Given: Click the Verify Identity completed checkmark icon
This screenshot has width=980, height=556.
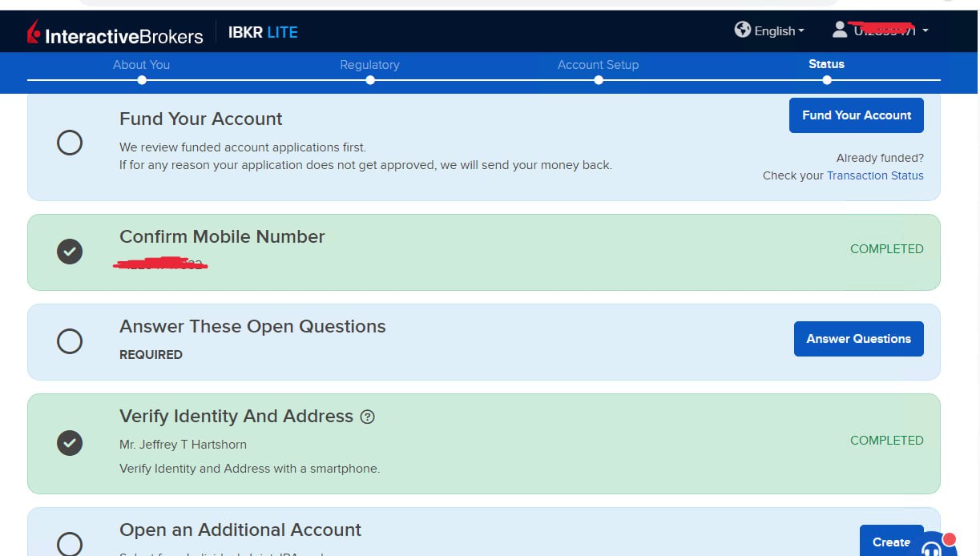Looking at the screenshot, I should [x=70, y=442].
